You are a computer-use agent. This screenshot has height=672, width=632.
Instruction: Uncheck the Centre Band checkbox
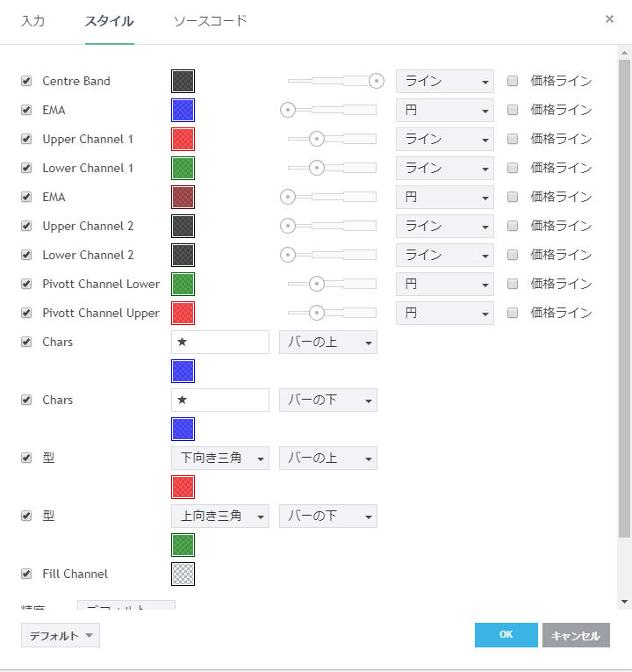click(x=26, y=81)
